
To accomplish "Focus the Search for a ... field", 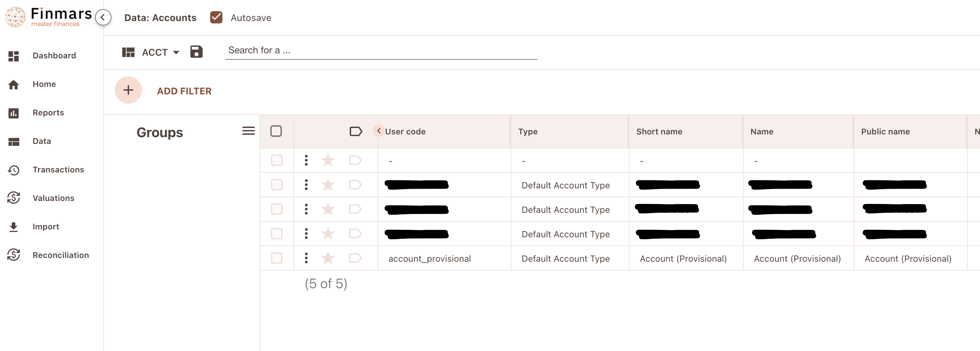I will (x=381, y=50).
